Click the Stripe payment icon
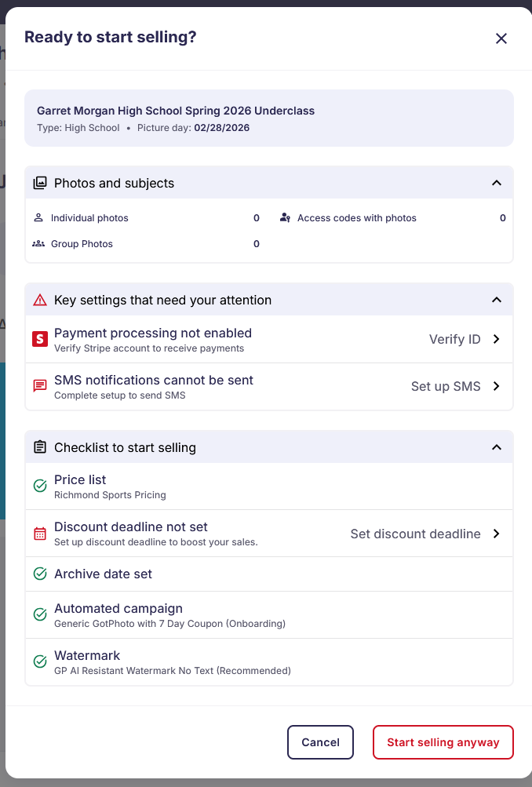Viewport: 532px width, 787px height. pos(40,338)
